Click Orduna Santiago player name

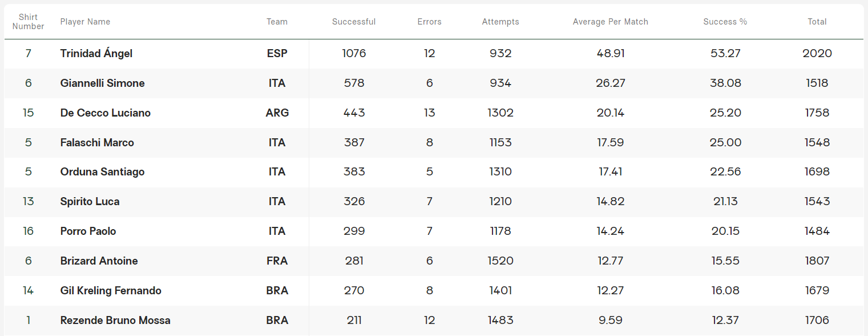tap(102, 172)
